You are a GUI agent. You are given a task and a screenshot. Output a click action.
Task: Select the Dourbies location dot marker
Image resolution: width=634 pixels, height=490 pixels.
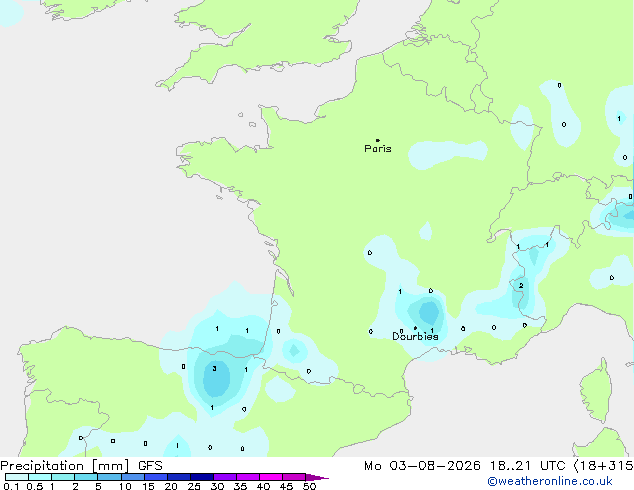(x=415, y=328)
